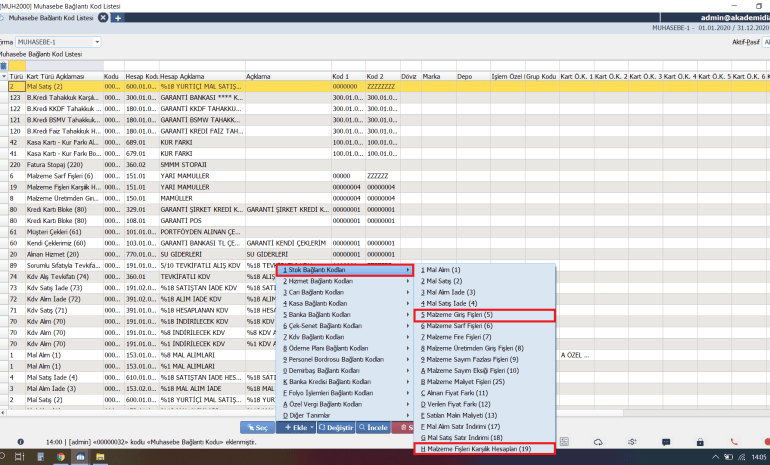Select the Müşteri Çekleri (61) row
This screenshot has width=770, height=465.
[385, 232]
